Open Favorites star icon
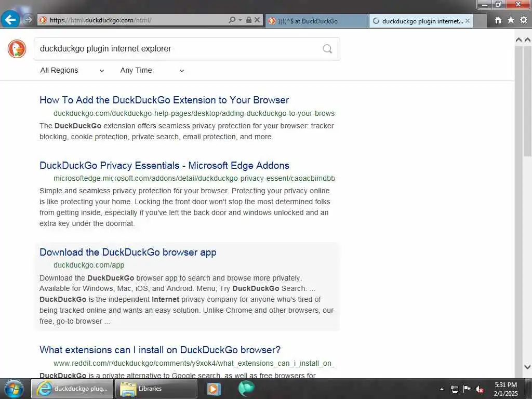 click(x=511, y=20)
